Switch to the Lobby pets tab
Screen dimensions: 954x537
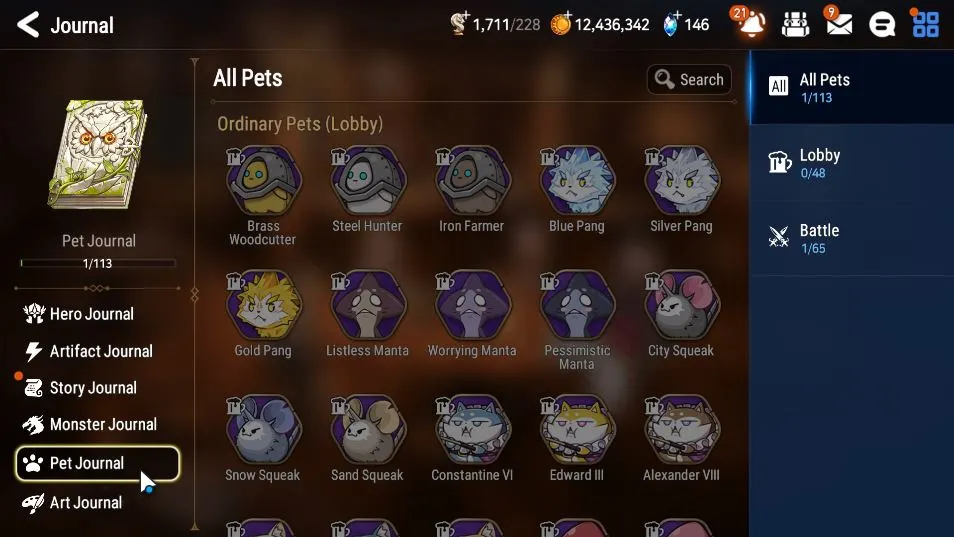pos(852,163)
